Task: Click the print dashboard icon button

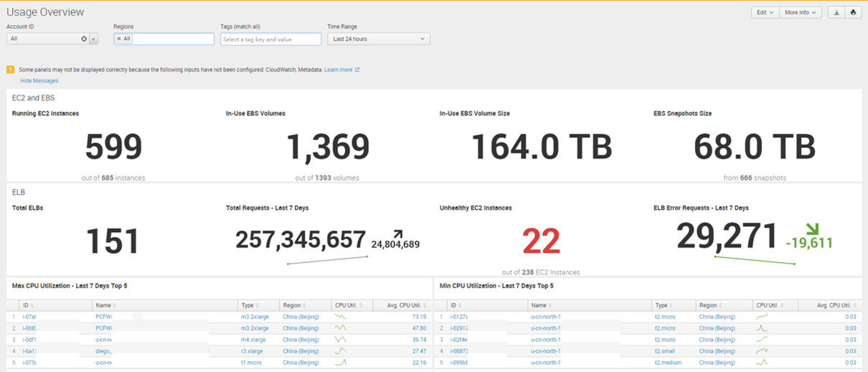Action: click(853, 12)
